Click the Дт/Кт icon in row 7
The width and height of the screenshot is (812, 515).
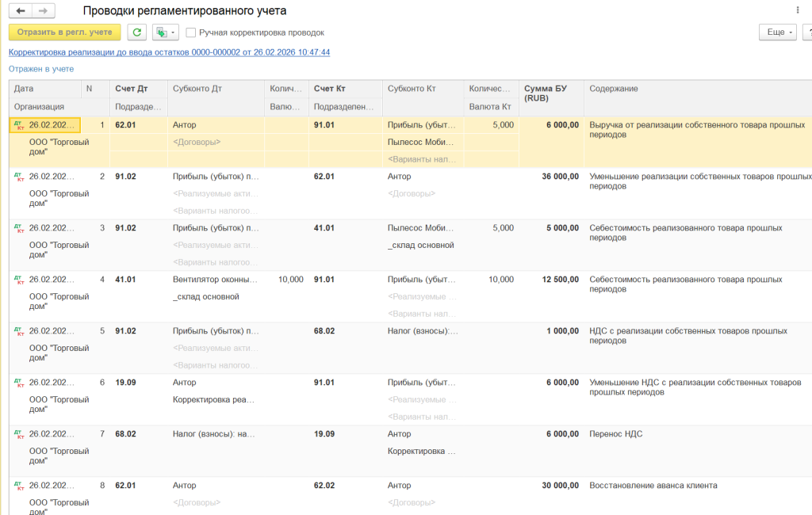[x=19, y=434]
